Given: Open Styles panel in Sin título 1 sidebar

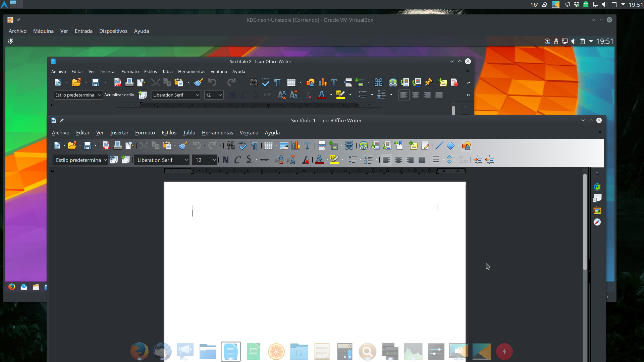Looking at the screenshot, I should pyautogui.click(x=597, y=198).
